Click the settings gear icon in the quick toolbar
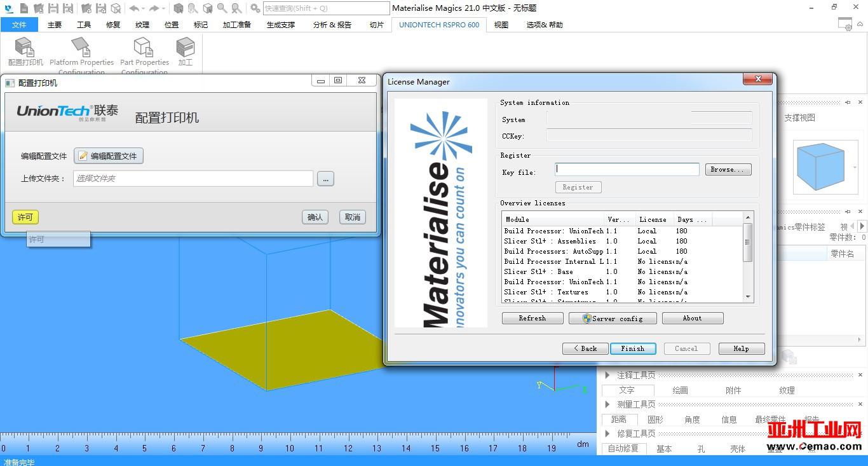Screen dimensions: 868x466 255,8
